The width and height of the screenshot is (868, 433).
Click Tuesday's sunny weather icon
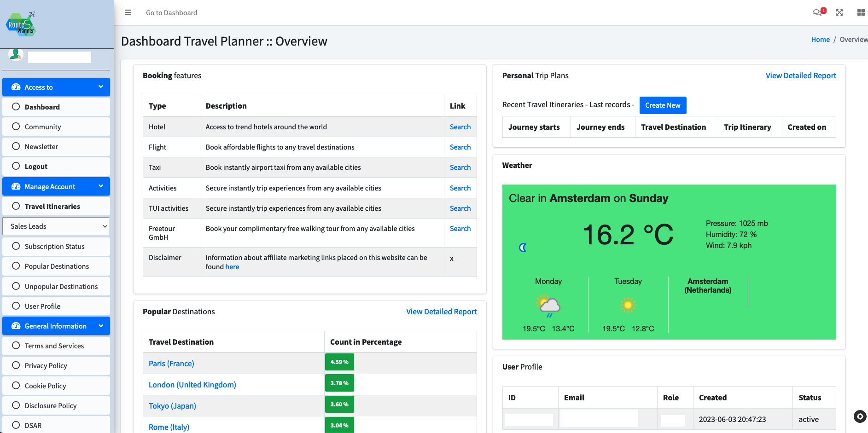pos(628,305)
